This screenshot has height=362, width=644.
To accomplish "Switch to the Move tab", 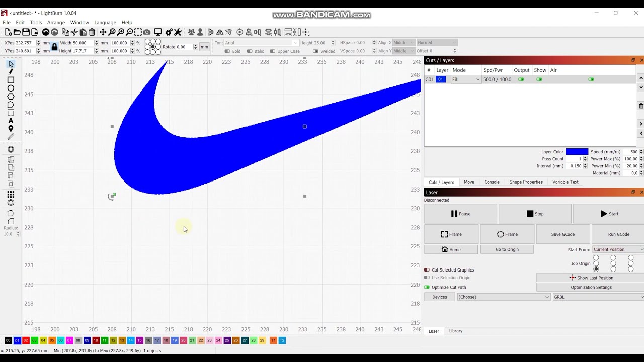I will click(469, 182).
